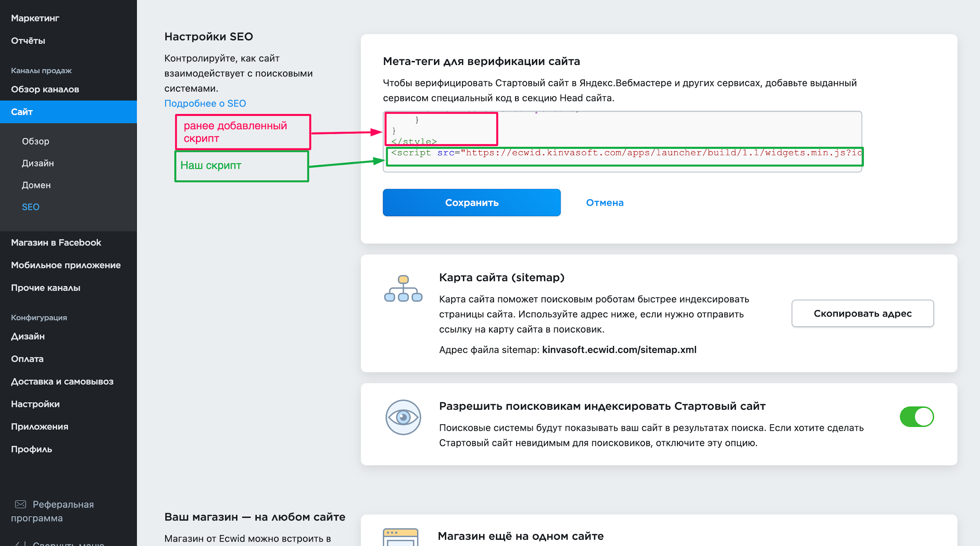980x546 pixels.
Task: Click the storefront window icon
Action: click(x=400, y=537)
